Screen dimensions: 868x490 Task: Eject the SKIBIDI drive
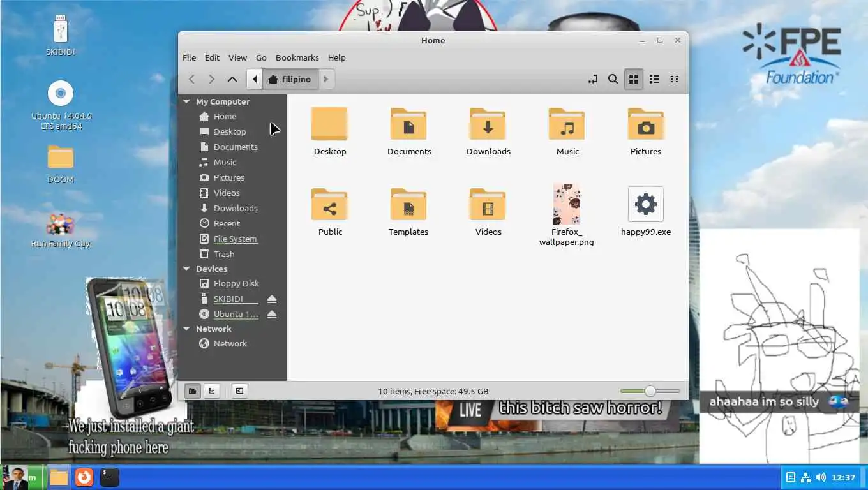coord(272,299)
